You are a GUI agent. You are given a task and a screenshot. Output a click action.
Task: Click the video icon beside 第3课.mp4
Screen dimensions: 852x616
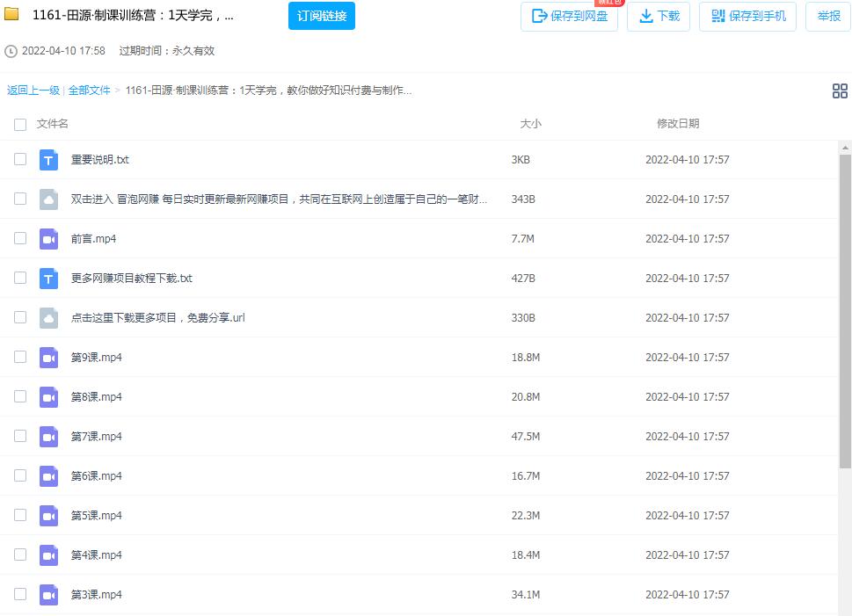pyautogui.click(x=48, y=595)
